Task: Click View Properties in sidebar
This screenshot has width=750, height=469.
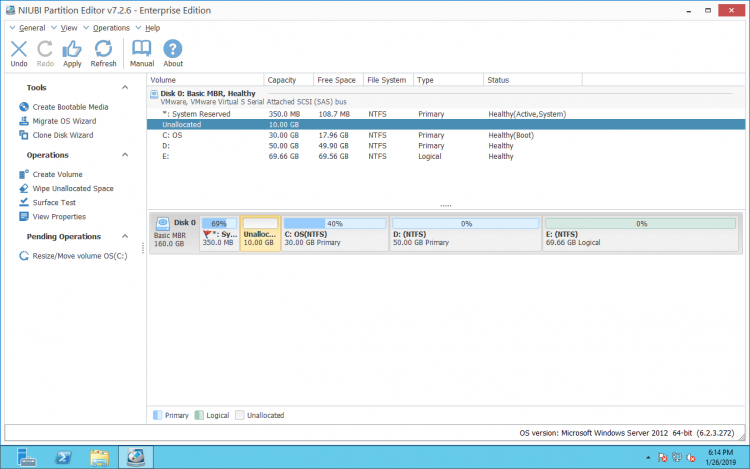Action: click(59, 216)
